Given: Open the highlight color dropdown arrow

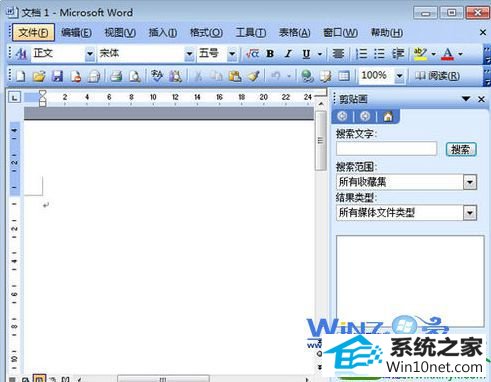Looking at the screenshot, I should [434, 54].
